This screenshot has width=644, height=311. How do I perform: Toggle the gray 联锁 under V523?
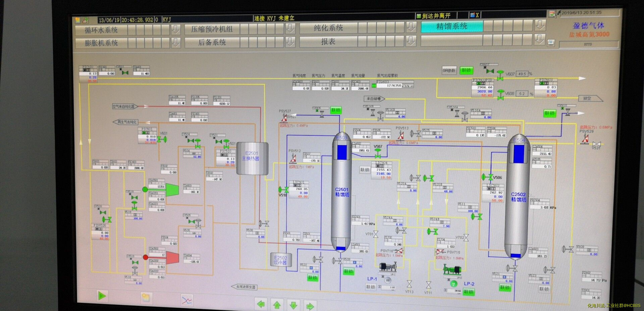544,289
